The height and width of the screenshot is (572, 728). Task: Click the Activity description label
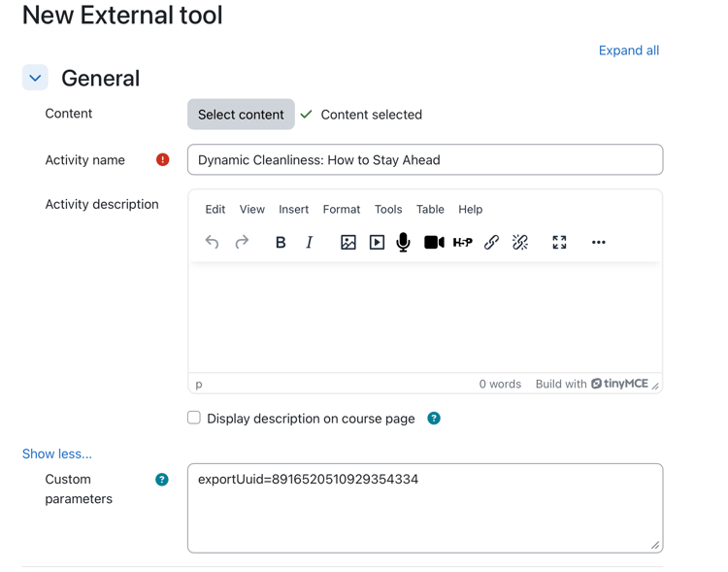(102, 205)
